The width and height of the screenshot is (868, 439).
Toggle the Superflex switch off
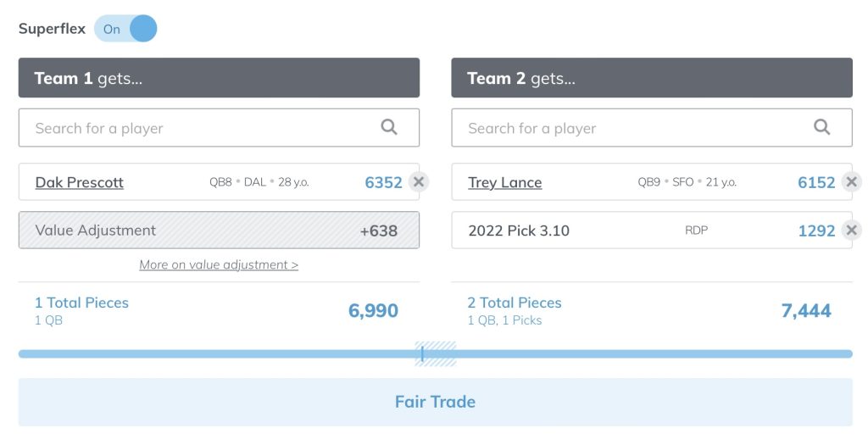click(x=125, y=29)
